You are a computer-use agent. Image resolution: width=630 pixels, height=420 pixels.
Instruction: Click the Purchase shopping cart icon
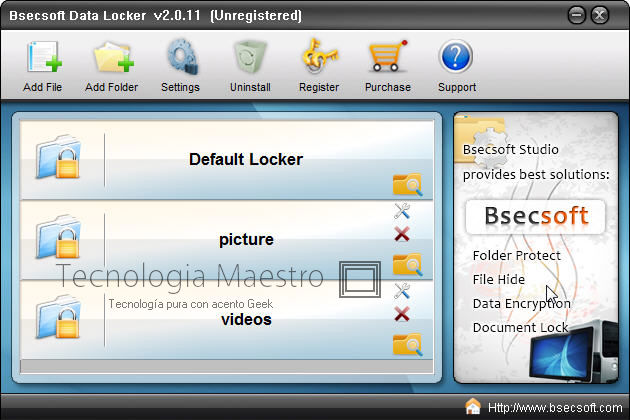coord(388,56)
